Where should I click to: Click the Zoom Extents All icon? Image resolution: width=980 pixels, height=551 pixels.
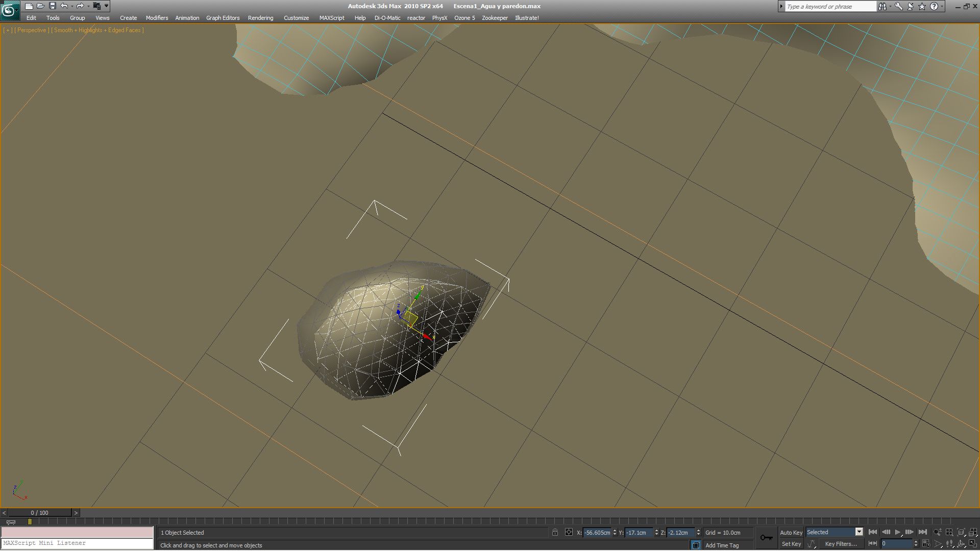[x=973, y=532]
